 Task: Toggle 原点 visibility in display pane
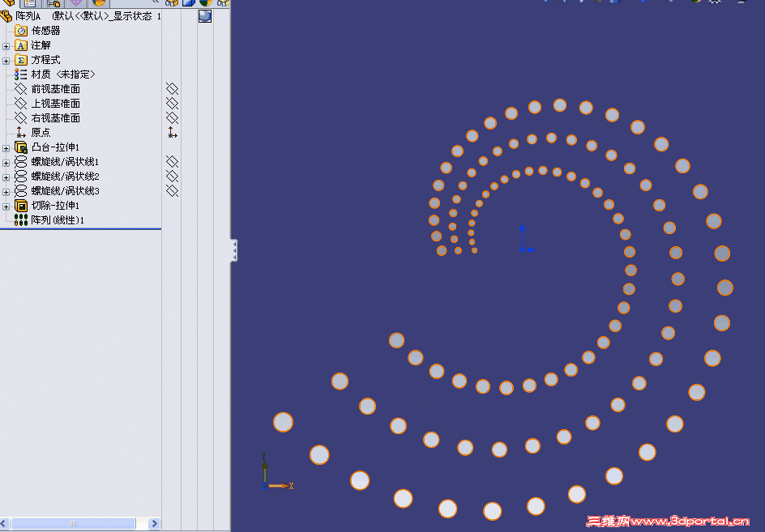tap(172, 133)
